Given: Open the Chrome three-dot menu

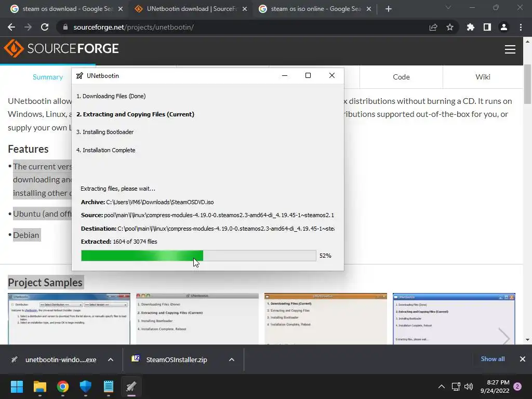Looking at the screenshot, I should click(521, 27).
